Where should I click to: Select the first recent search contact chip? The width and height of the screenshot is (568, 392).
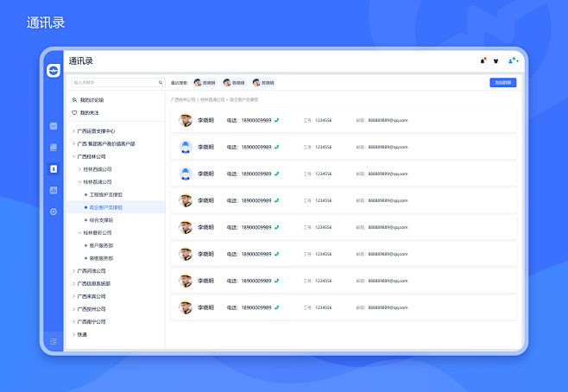205,83
